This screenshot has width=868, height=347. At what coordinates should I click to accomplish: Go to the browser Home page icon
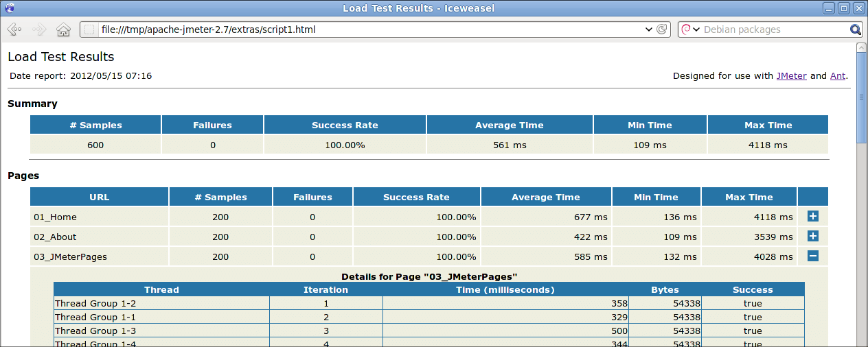coord(63,29)
